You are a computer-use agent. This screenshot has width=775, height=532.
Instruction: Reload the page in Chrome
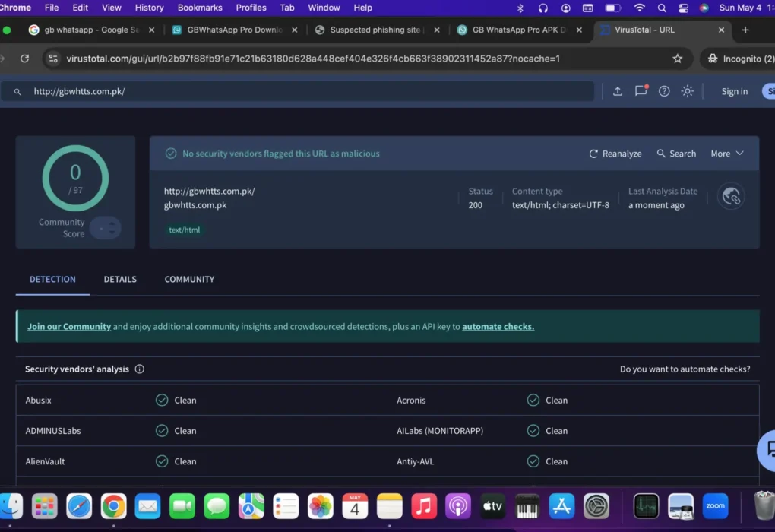(x=24, y=59)
